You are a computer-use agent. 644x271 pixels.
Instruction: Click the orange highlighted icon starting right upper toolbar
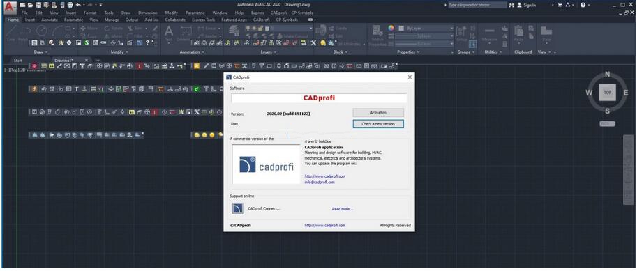[x=196, y=65]
